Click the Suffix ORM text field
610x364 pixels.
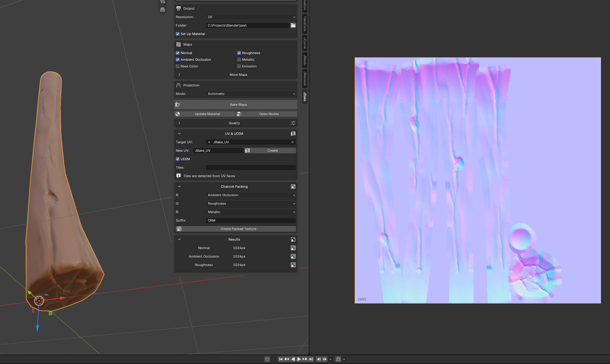tap(251, 220)
